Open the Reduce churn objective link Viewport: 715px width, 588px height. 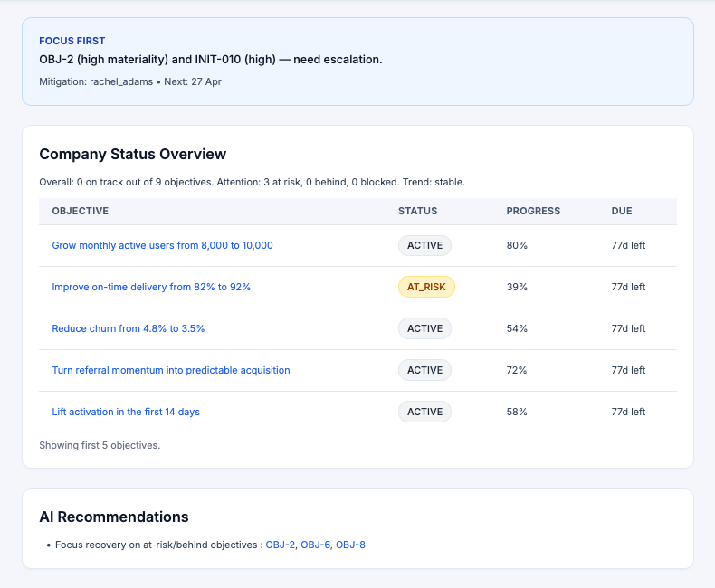click(129, 328)
